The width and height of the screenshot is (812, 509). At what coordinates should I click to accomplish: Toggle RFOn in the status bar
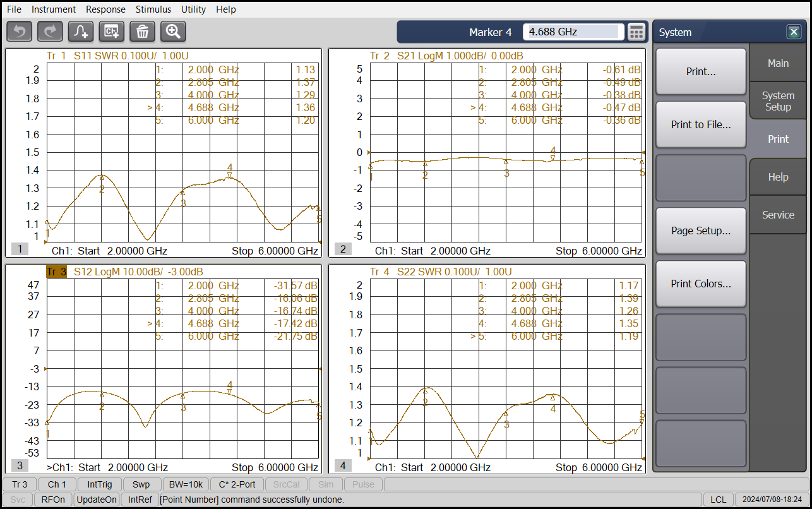tap(53, 500)
